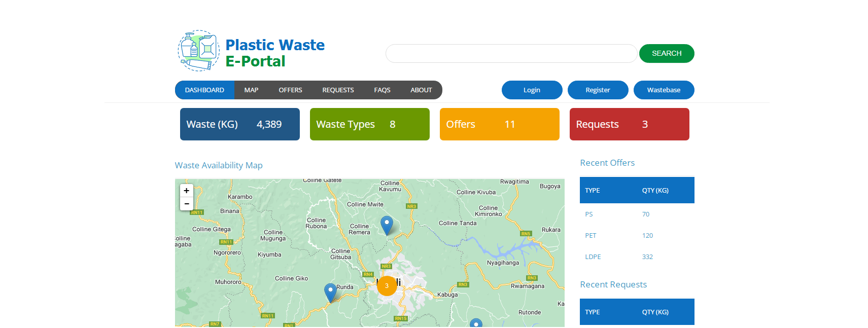Zoom out on the waste availability map
This screenshot has width=868, height=328.
coord(187,204)
